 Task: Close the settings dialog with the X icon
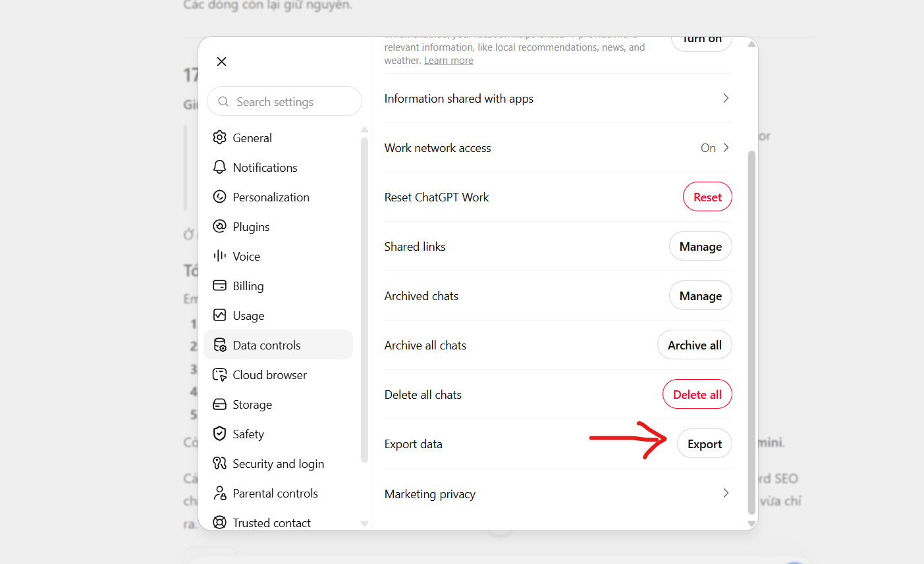tap(221, 61)
